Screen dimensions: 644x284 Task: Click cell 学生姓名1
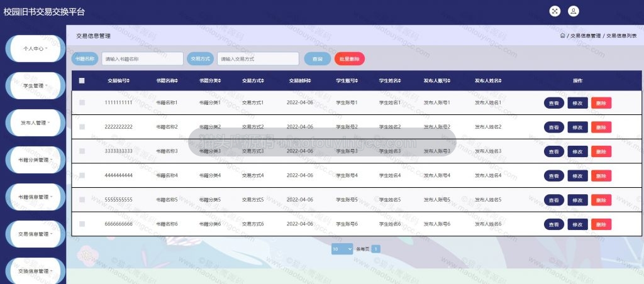[389, 102]
